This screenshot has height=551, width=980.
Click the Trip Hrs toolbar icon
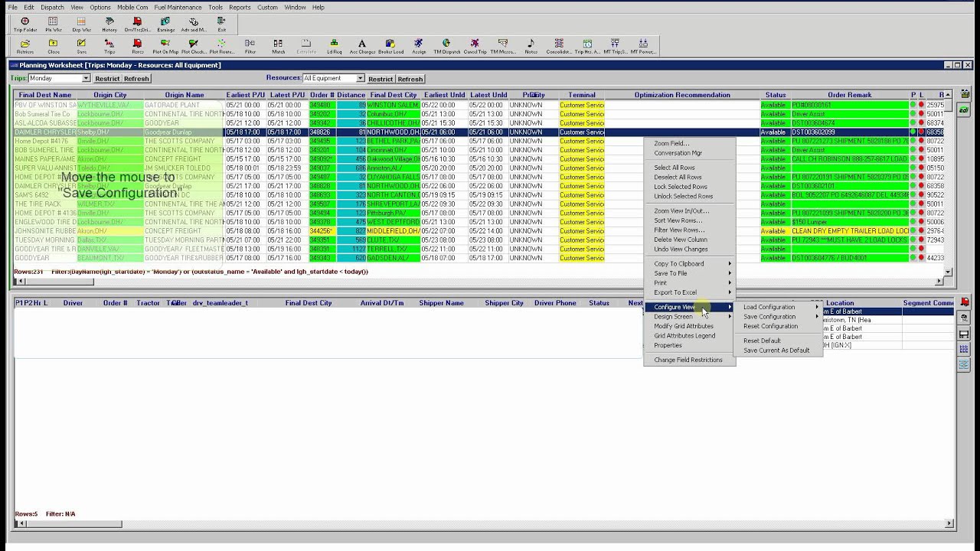pyautogui.click(x=587, y=47)
